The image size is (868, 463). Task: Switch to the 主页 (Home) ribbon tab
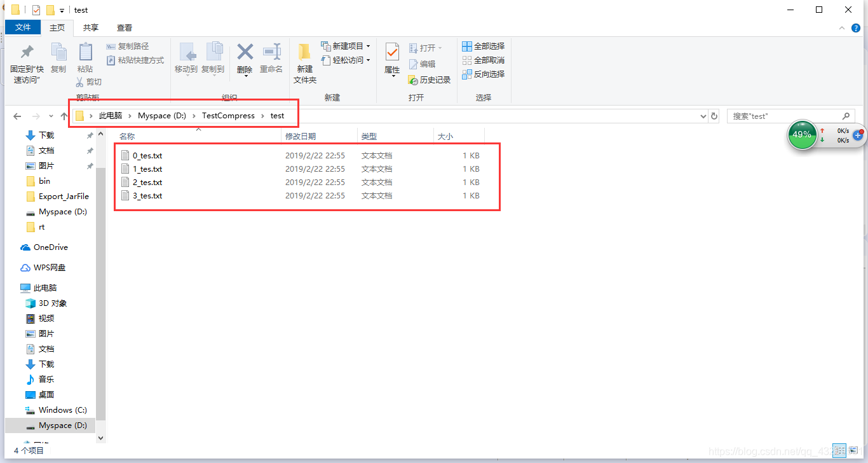pyautogui.click(x=57, y=27)
